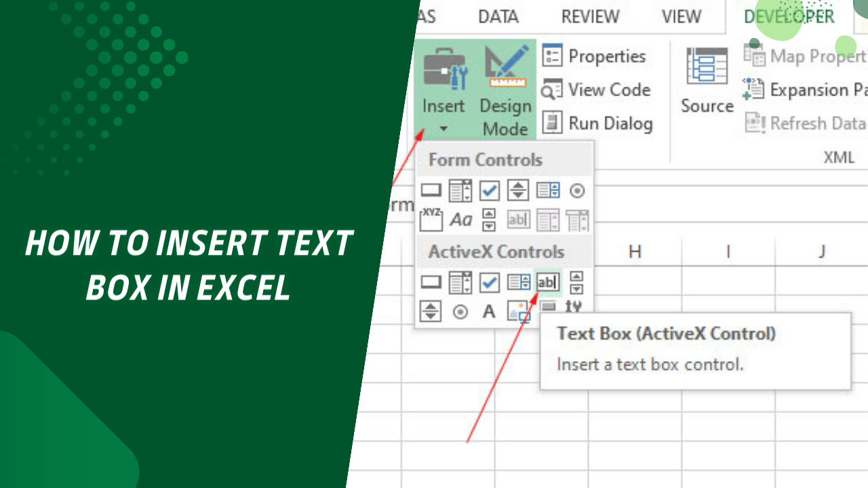Switch to the DEVELOPER ribbon tab

coord(788,16)
